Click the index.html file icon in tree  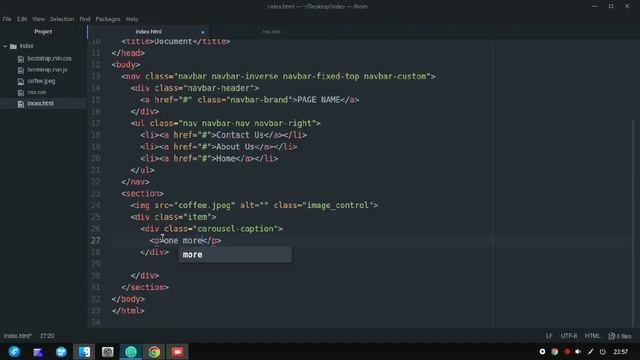21,104
